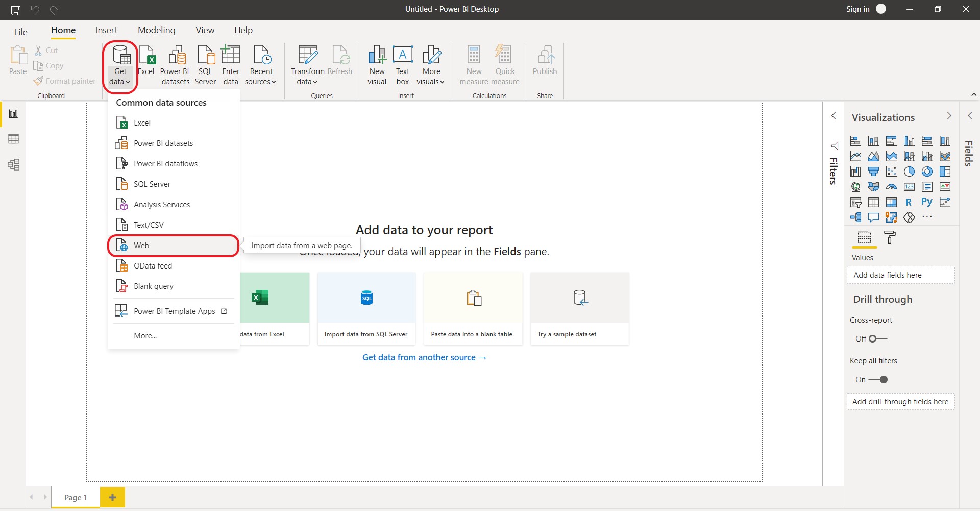Click Paste data into a blank table card
980x511 pixels.
473,309
